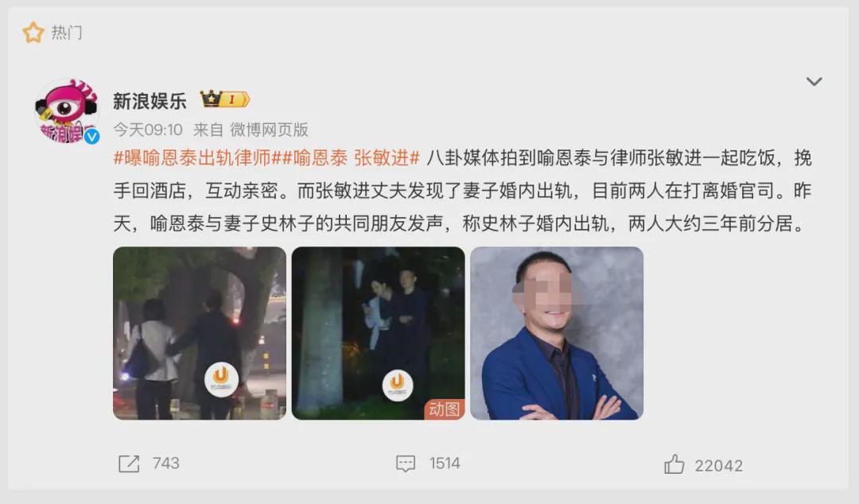
Task: Click the blue verified V badge
Action: pyautogui.click(x=91, y=136)
